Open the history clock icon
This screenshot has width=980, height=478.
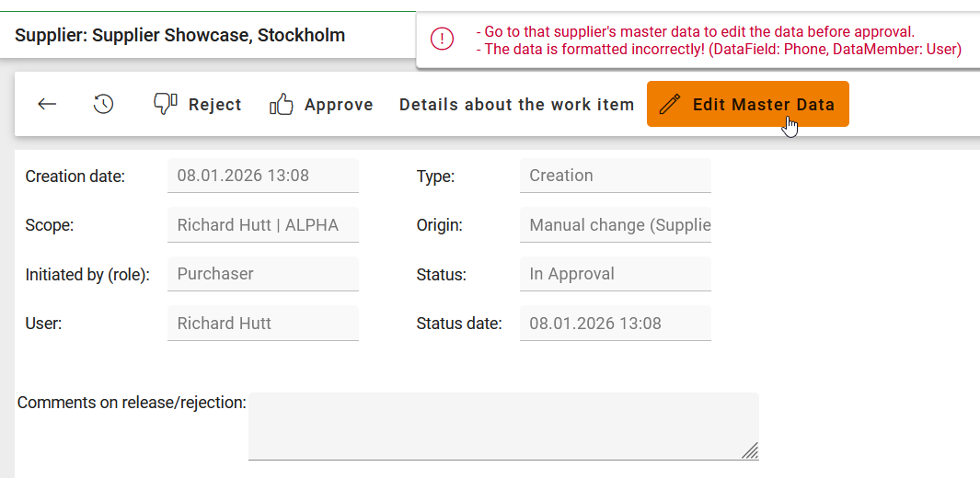[104, 104]
